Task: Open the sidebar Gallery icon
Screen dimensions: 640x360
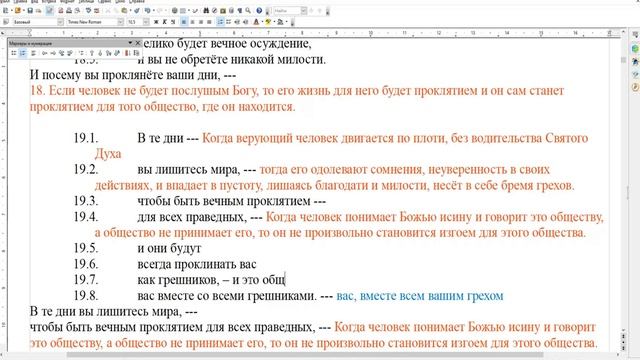Action: point(635,75)
